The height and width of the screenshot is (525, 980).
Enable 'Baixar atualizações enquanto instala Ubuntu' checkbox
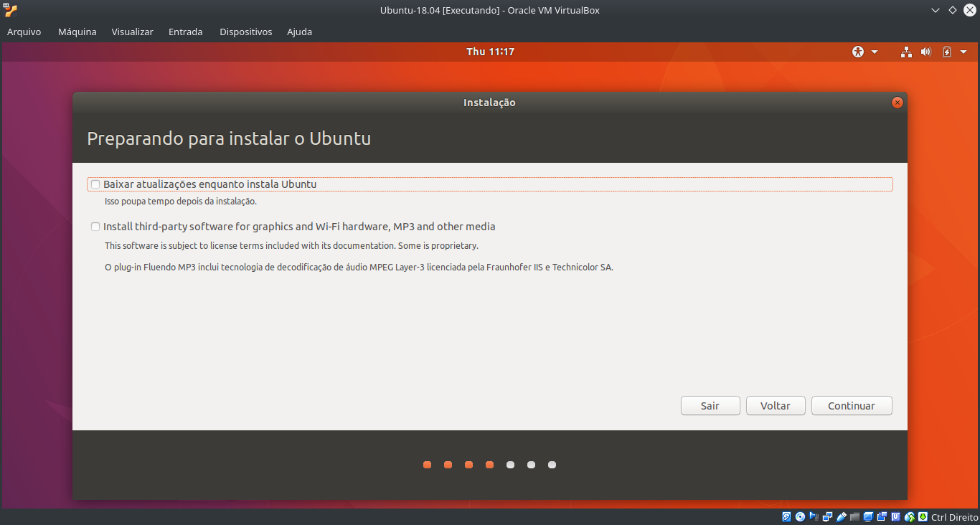[95, 184]
